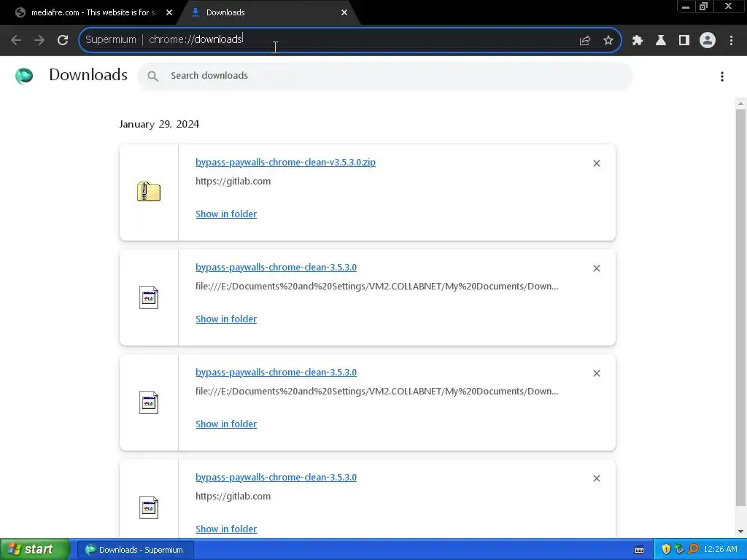Open the fourth card's bypass-paywalls-chrome-clean-3.5.3.0 link

(276, 477)
